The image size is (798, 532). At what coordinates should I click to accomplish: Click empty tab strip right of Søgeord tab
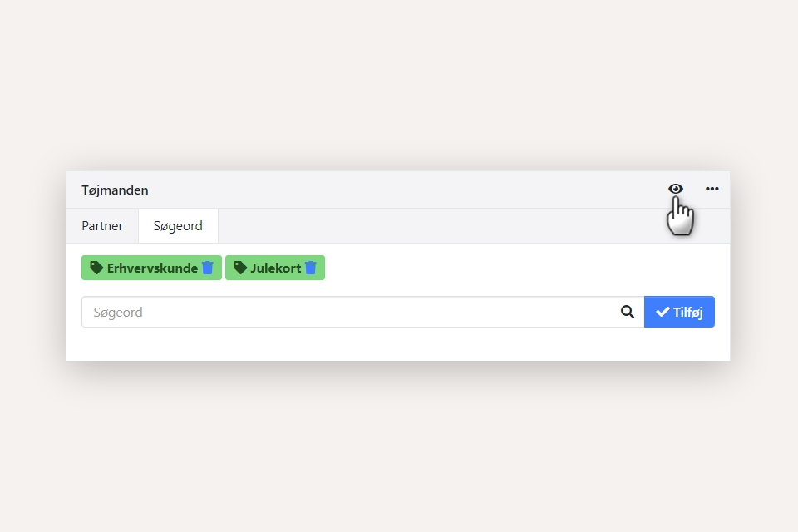[465, 226]
